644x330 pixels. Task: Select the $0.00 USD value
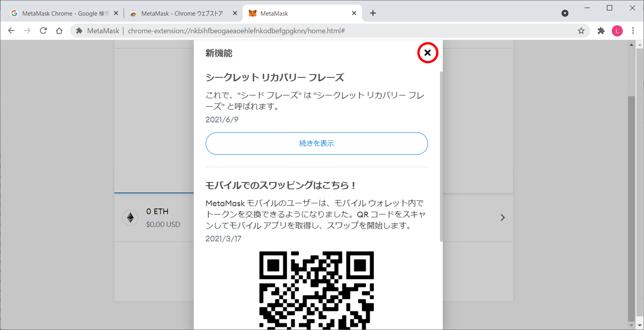(163, 224)
